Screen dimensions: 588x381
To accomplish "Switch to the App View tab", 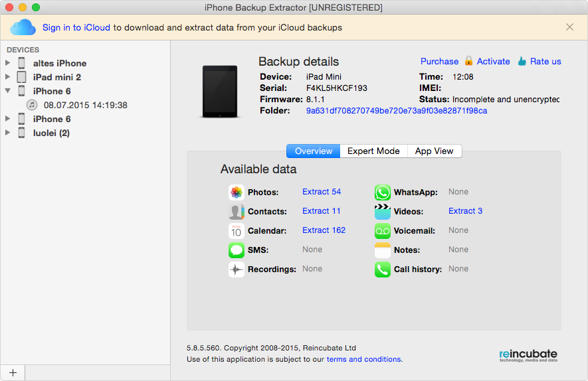I will coord(435,151).
